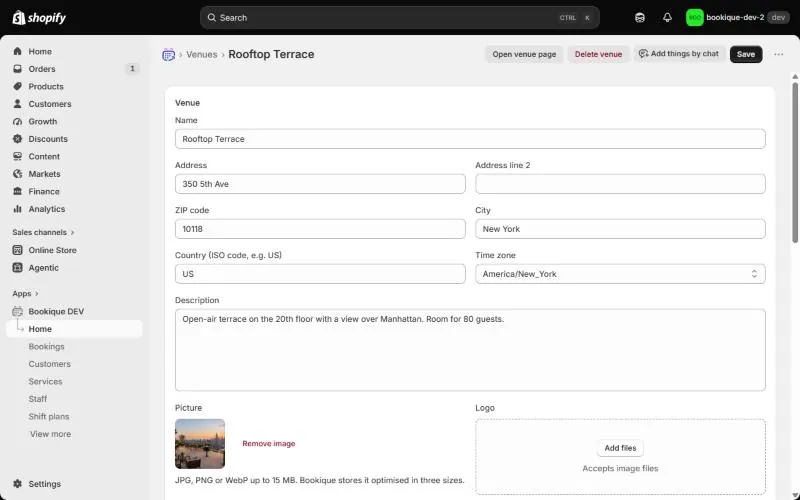
Task: Click the Rooftop Terrace picture thumbnail
Action: 200,444
